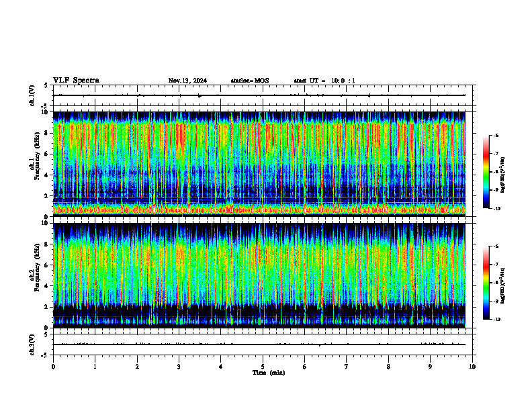Click the ch.3(V) axis label
Viewport: 532px width, 411px height.
32,345
